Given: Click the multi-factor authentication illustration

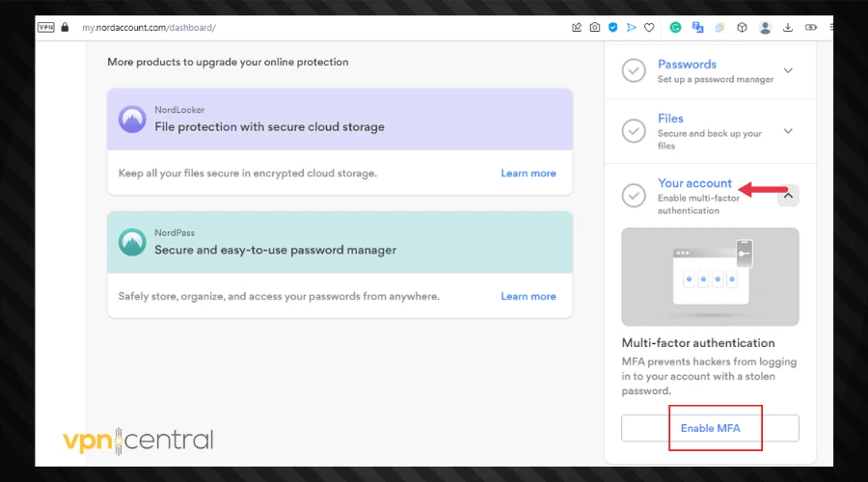Looking at the screenshot, I should (710, 277).
